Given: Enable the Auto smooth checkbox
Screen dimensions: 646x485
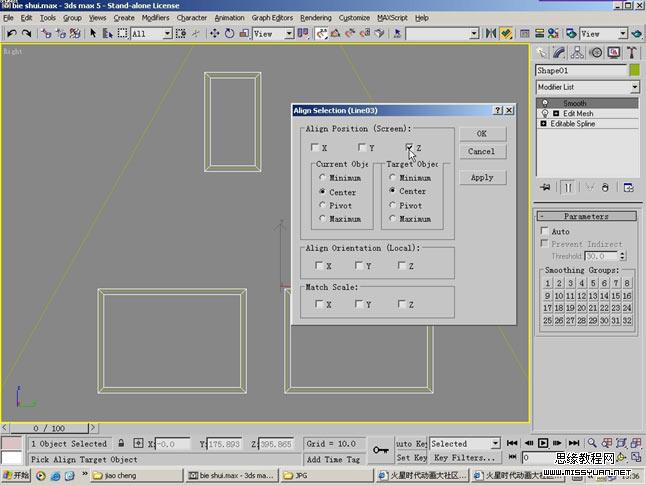Looking at the screenshot, I should pyautogui.click(x=544, y=231).
